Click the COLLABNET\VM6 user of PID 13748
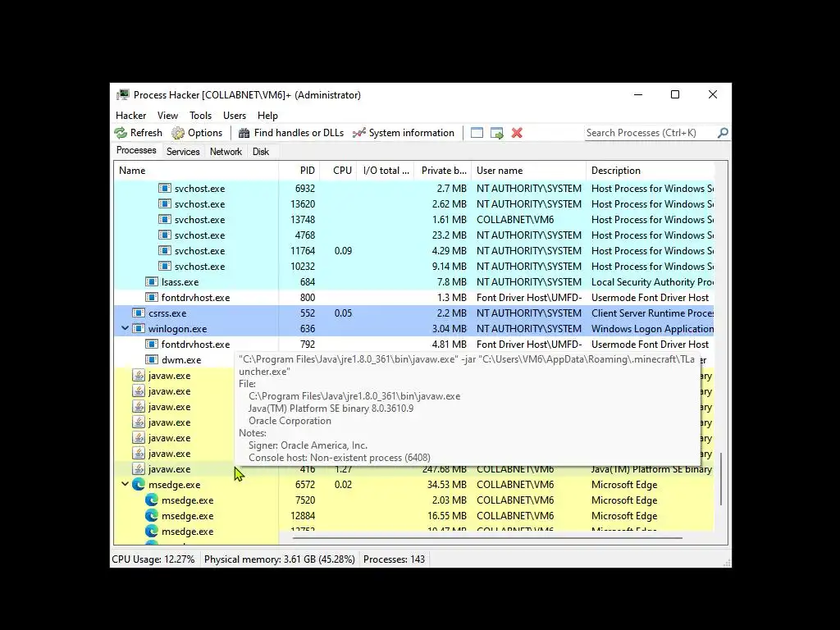 [515, 220]
